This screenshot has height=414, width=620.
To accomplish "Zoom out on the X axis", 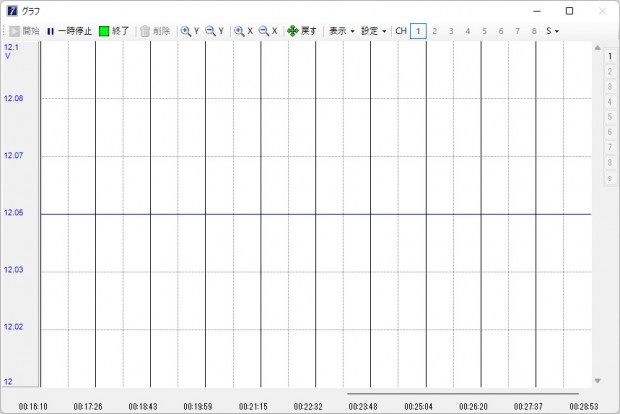I will pos(268,31).
